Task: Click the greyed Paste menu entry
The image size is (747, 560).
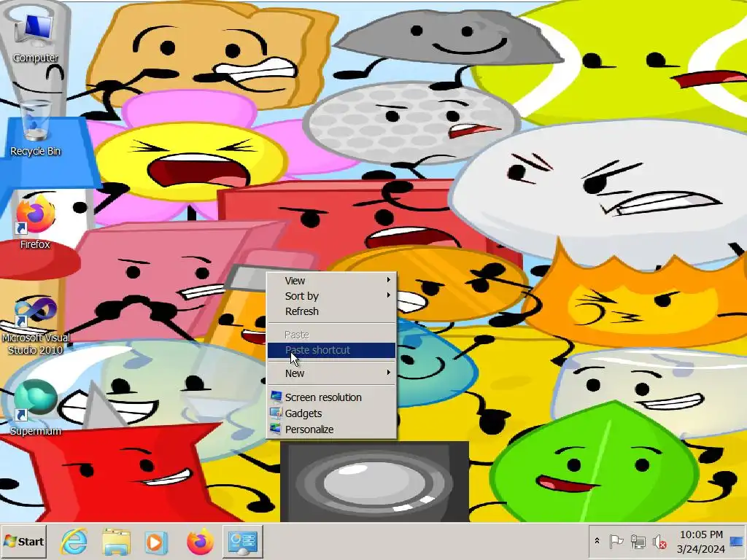Action: (x=332, y=335)
